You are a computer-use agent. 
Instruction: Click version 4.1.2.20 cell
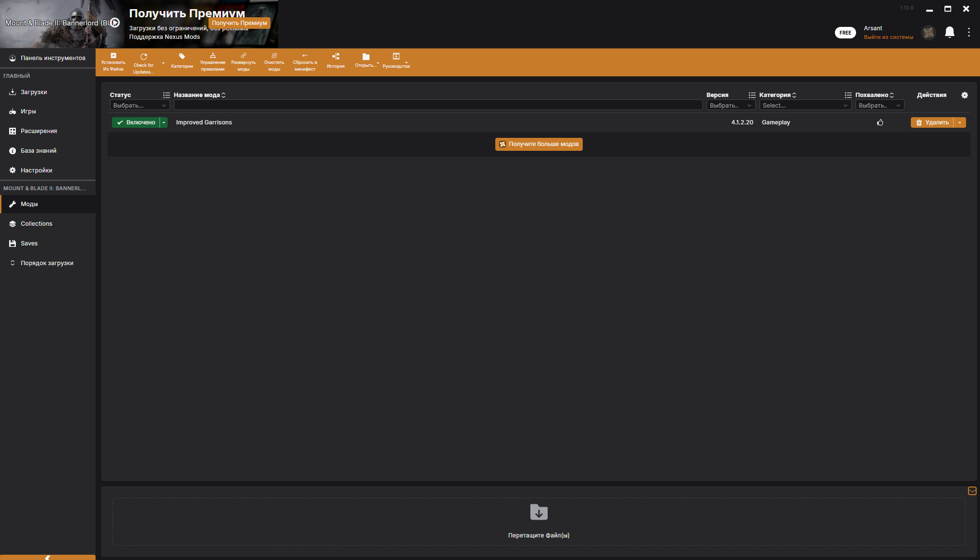742,122
